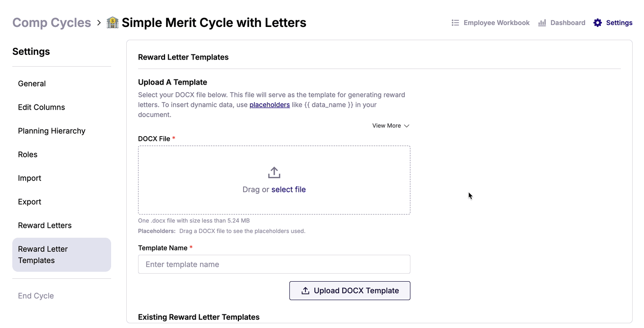
Task: Open the Reward Letters section
Action: pos(45,225)
